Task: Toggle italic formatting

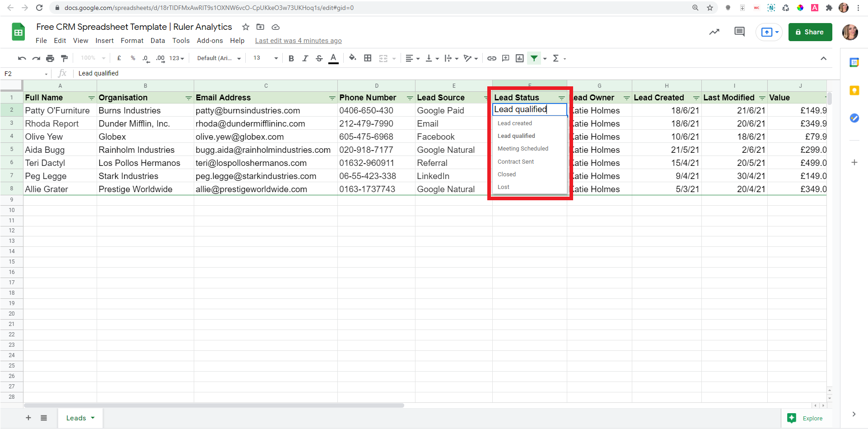Action: [305, 58]
